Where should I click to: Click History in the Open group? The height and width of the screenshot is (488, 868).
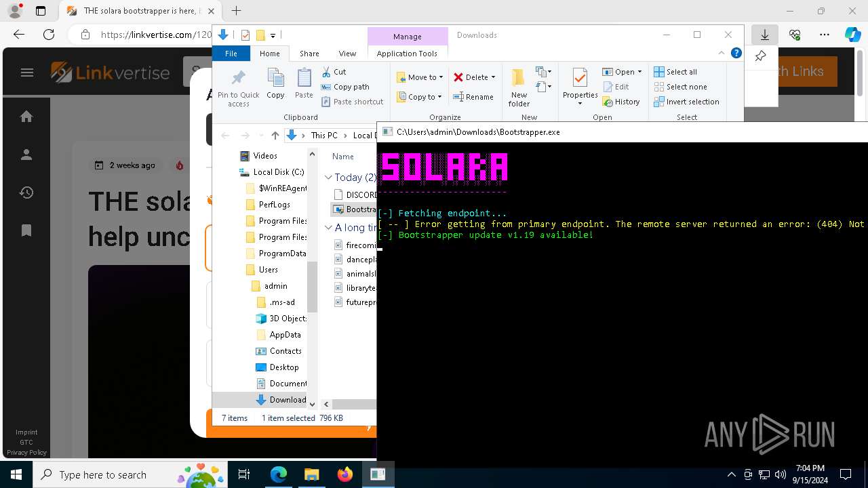pyautogui.click(x=621, y=102)
